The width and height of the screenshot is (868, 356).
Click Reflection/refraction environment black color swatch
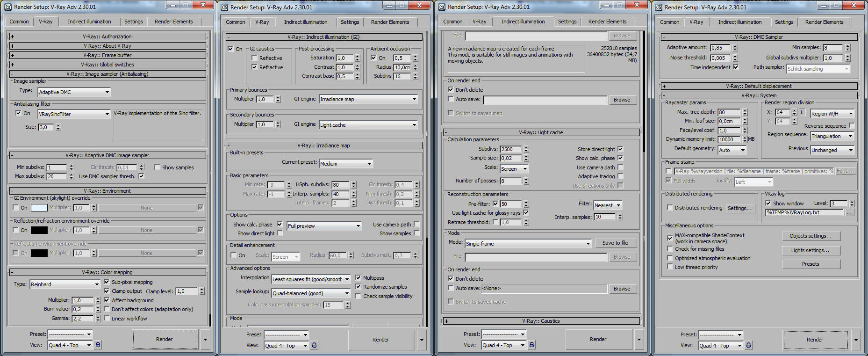tap(39, 230)
